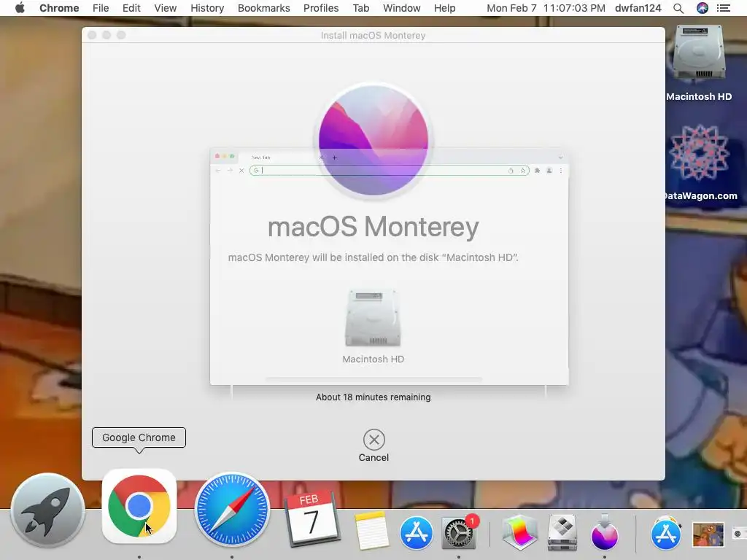Viewport: 747px width, 560px height.
Task: Click the installer progress bar
Action: point(374,379)
